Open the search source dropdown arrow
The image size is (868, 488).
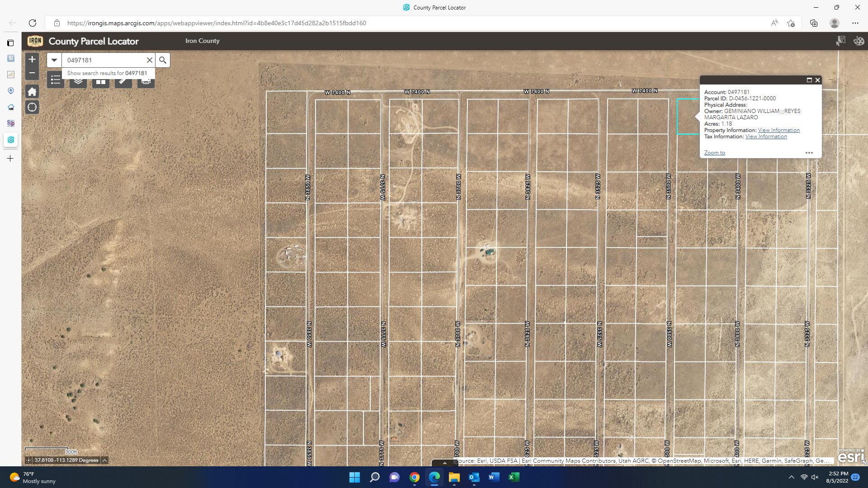(x=54, y=60)
